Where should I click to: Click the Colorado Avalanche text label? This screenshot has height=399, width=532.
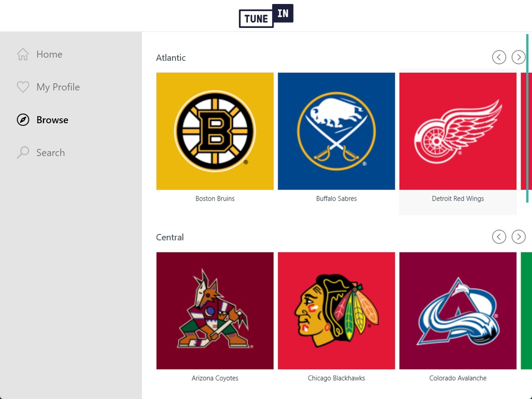(458, 378)
